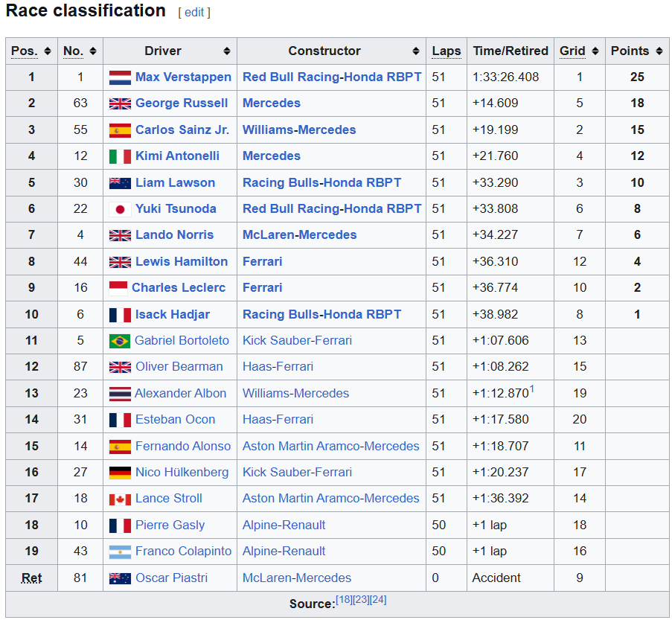This screenshot has height=620, width=672.
Task: Click the Brazil flag beside Gabriel Bortoleto
Action: point(120,342)
